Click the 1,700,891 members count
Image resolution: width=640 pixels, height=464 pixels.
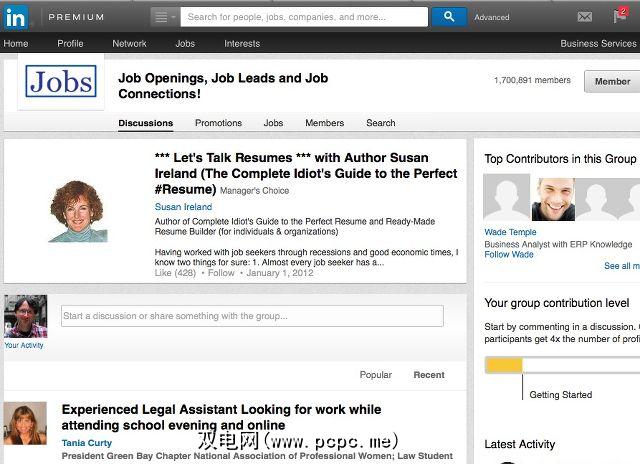(x=532, y=80)
